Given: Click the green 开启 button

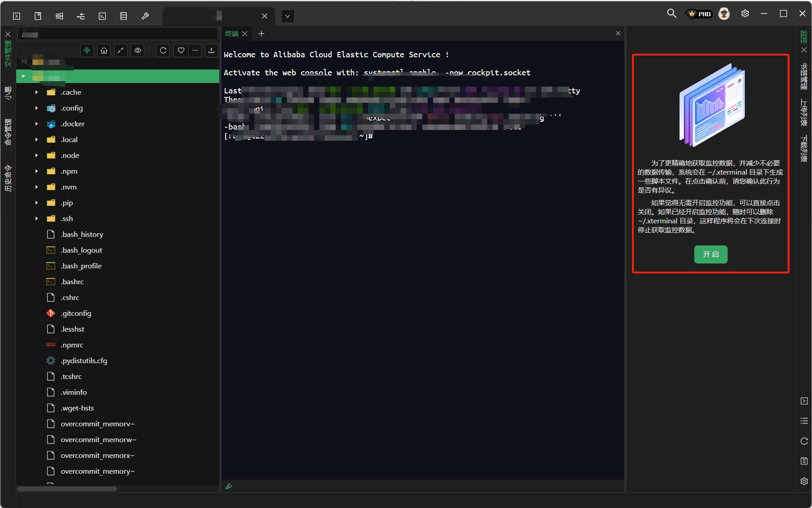Looking at the screenshot, I should 710,254.
